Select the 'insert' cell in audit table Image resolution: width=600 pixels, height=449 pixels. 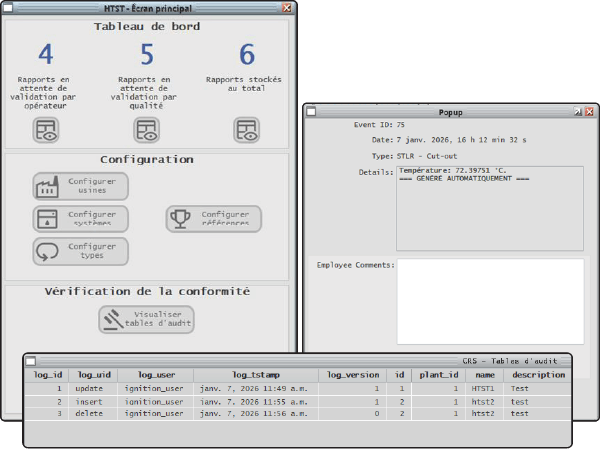[x=93, y=402]
